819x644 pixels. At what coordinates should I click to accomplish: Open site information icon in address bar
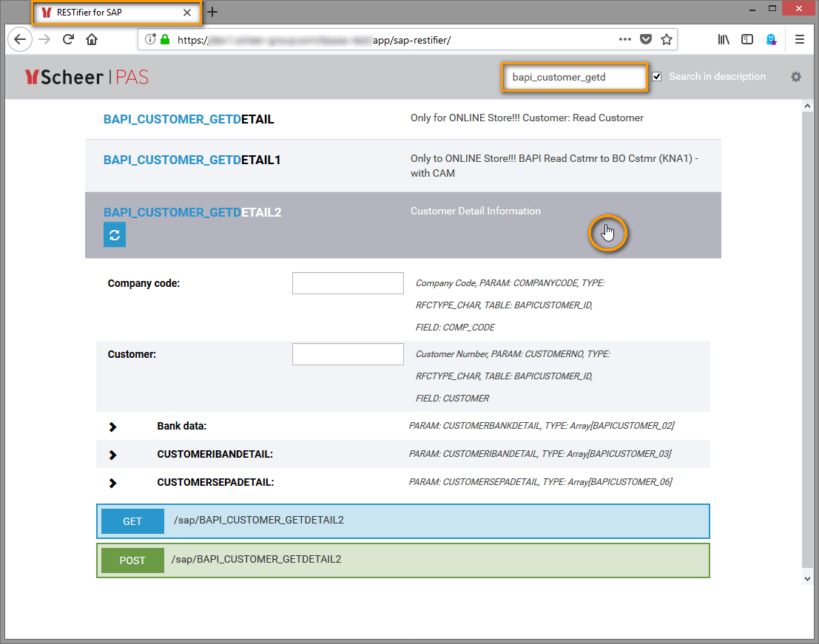click(150, 40)
